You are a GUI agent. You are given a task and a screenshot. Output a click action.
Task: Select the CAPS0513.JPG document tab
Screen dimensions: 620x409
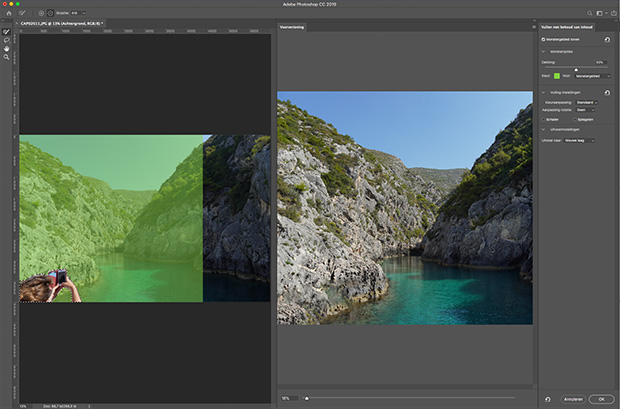(x=61, y=24)
